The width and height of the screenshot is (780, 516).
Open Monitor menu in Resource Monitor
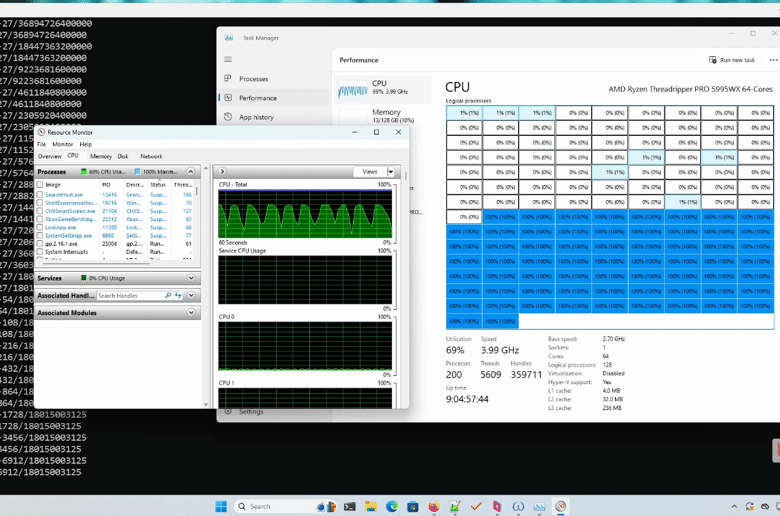[63, 144]
